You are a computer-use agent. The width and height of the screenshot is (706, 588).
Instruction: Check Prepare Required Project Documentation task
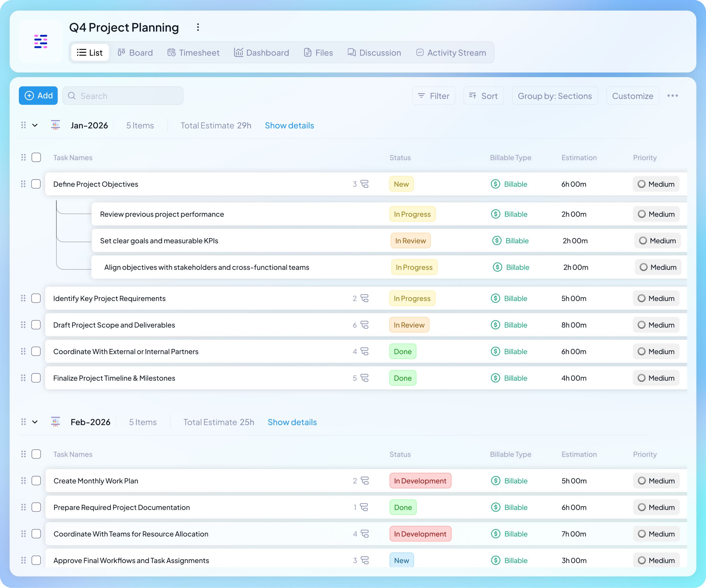[36, 507]
